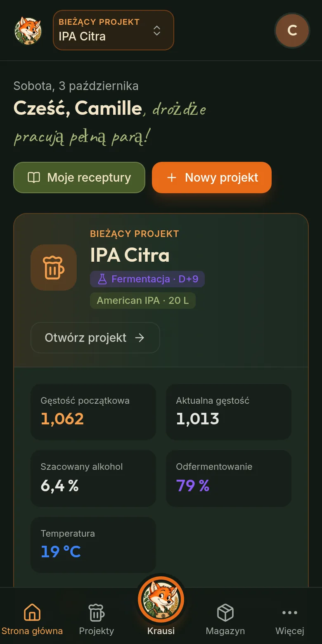This screenshot has width=322, height=644.
Task: Select the Szacowany alkohol 6,4 % tile
Action: click(x=93, y=478)
